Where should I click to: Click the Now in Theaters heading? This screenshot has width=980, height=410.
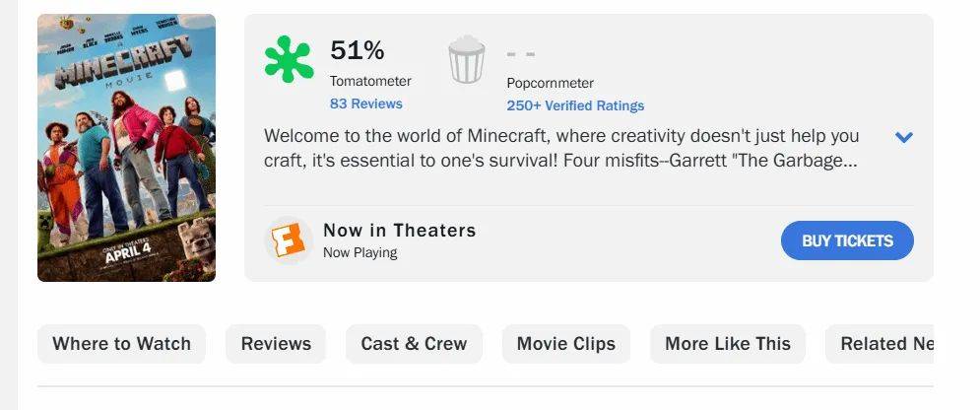click(x=400, y=231)
